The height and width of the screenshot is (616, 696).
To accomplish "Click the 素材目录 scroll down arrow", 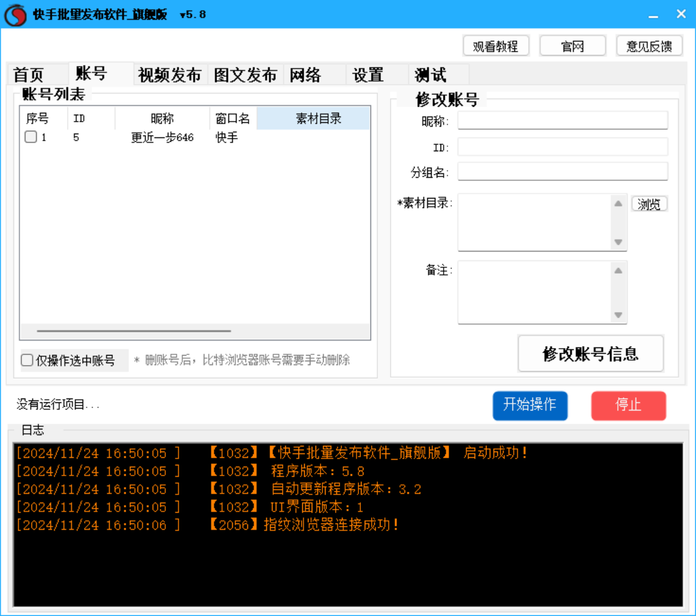I will coord(618,242).
